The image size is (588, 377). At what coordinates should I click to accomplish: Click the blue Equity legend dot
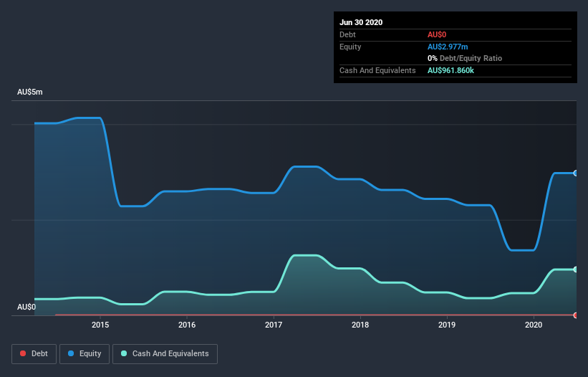click(x=71, y=353)
